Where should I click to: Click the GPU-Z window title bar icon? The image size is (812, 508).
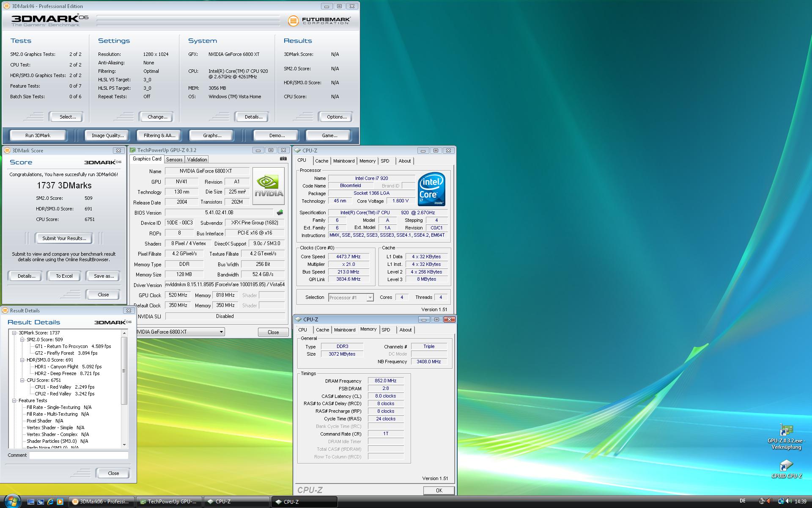click(133, 150)
